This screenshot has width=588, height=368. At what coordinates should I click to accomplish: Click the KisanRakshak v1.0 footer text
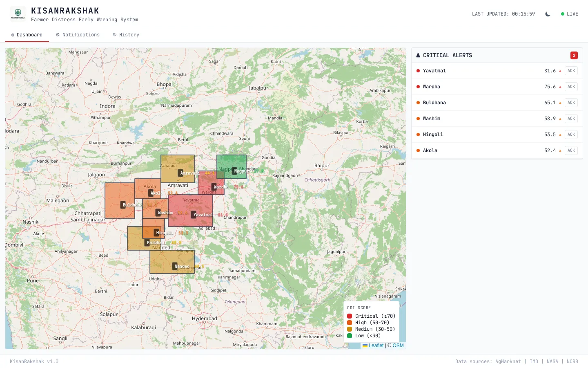coord(34,361)
